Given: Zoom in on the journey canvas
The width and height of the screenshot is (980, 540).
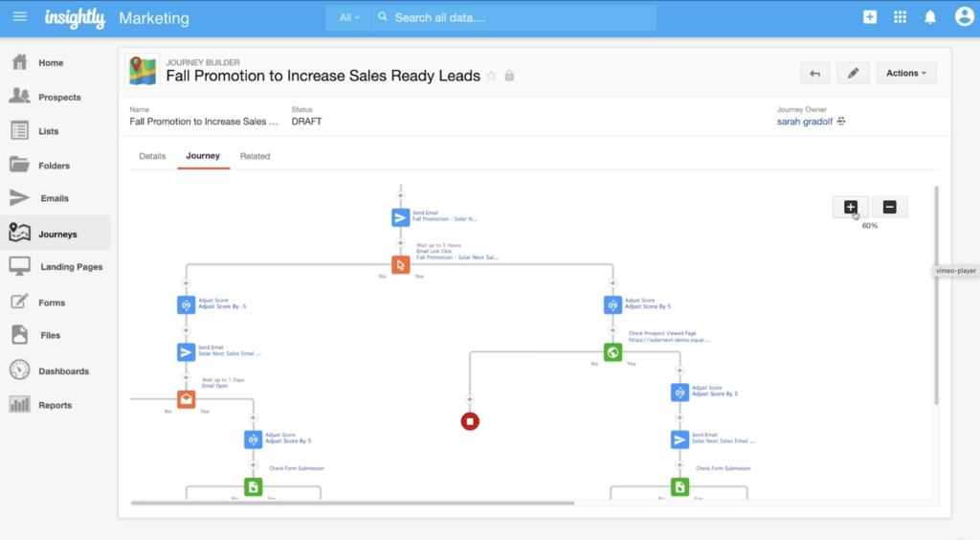Looking at the screenshot, I should [850, 207].
